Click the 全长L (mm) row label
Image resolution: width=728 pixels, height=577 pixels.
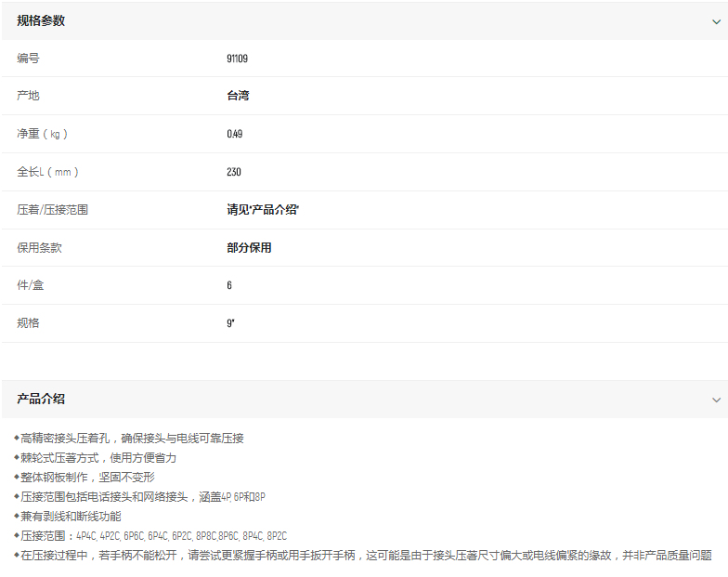point(48,172)
